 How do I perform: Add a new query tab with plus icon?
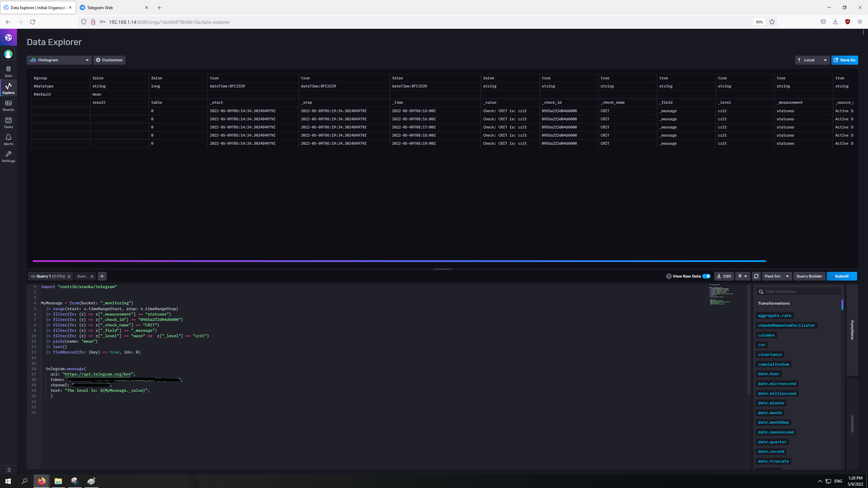point(102,276)
